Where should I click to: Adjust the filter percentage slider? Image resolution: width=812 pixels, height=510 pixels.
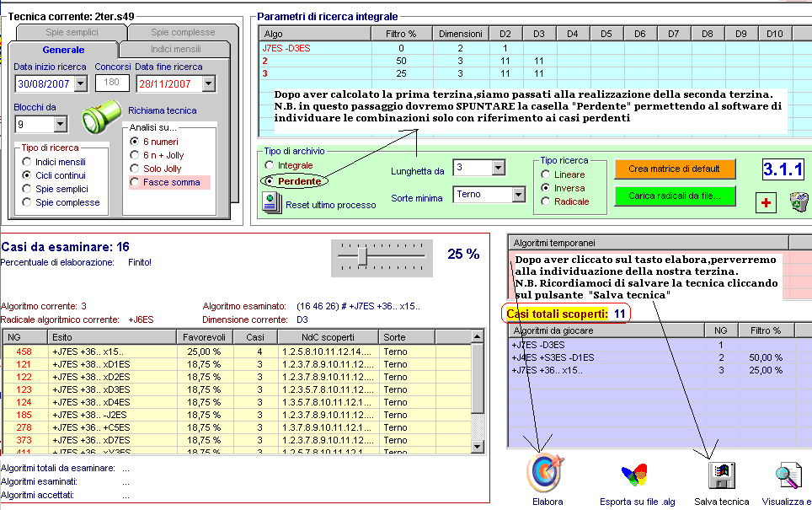coord(362,255)
